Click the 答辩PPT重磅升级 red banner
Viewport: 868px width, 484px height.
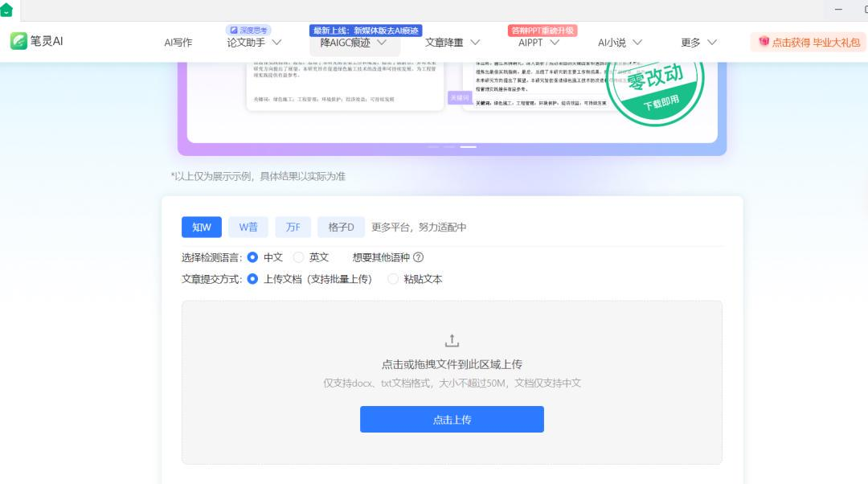pos(542,31)
